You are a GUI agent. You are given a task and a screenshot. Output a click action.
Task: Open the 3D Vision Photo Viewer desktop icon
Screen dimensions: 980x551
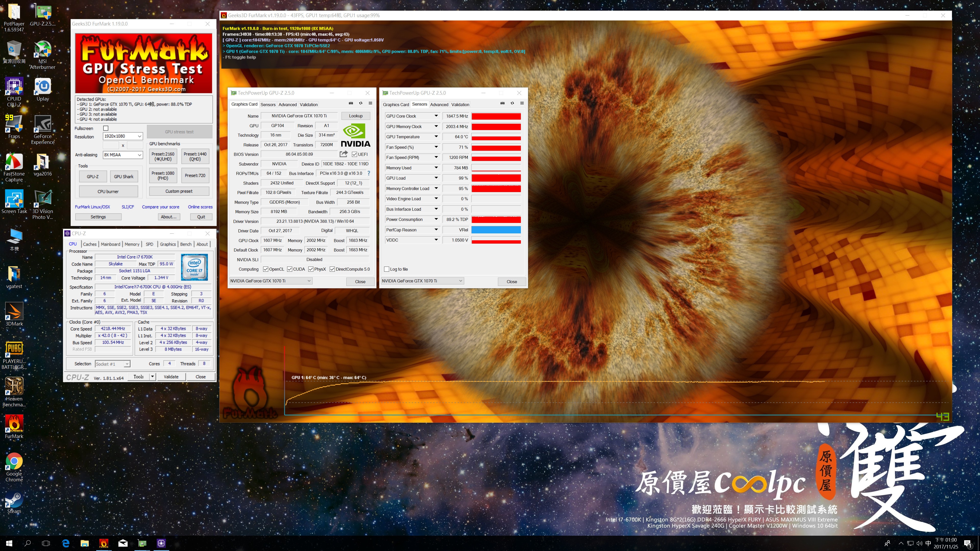(43, 205)
